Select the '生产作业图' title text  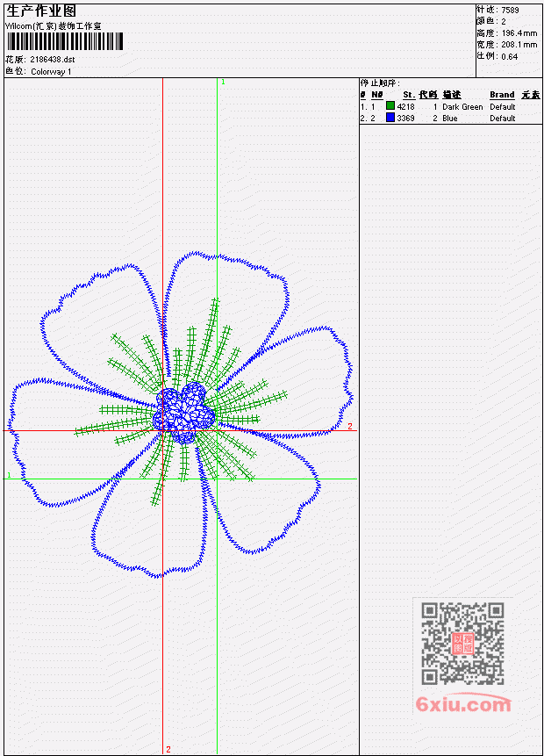41,11
